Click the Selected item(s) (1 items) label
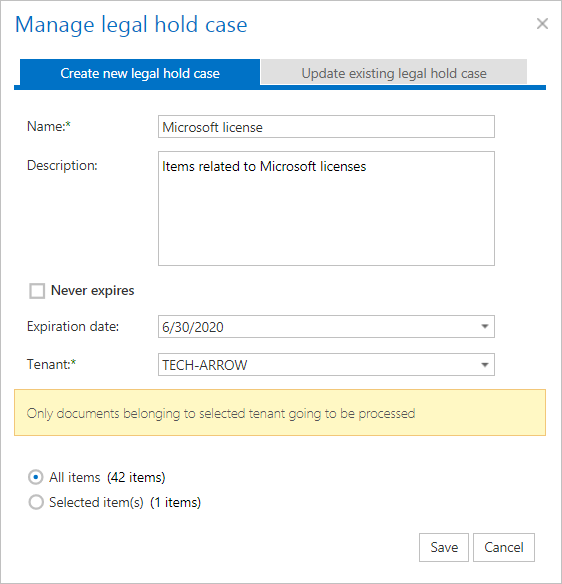Screen dimensions: 562x584 (x=125, y=502)
